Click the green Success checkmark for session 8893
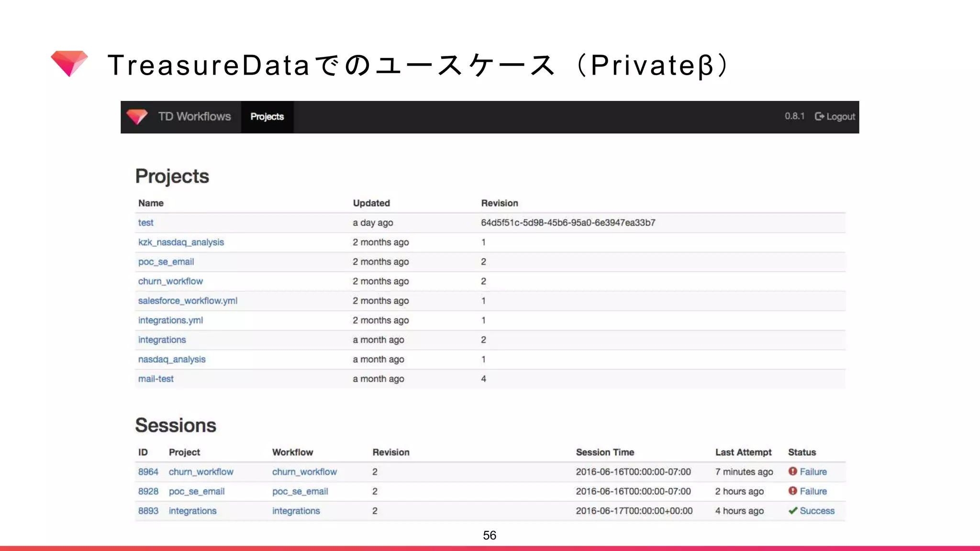Screen dimensions: 980x551 pyautogui.click(x=793, y=511)
